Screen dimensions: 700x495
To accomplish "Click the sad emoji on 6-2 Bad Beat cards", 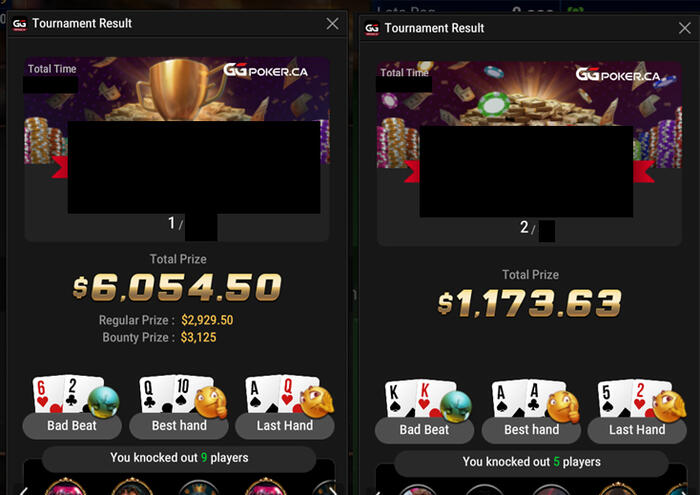I will [x=104, y=401].
